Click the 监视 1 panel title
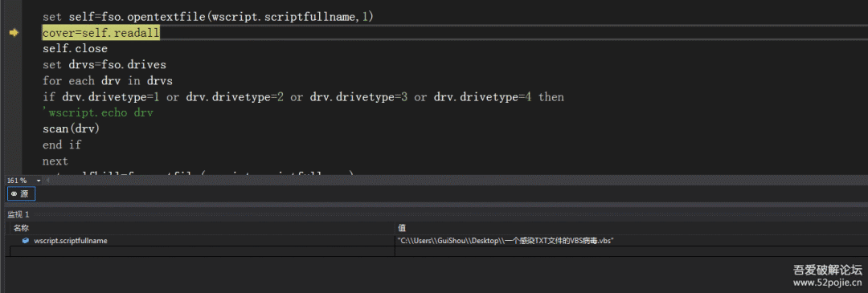This screenshot has height=293, width=868. pyautogui.click(x=18, y=214)
